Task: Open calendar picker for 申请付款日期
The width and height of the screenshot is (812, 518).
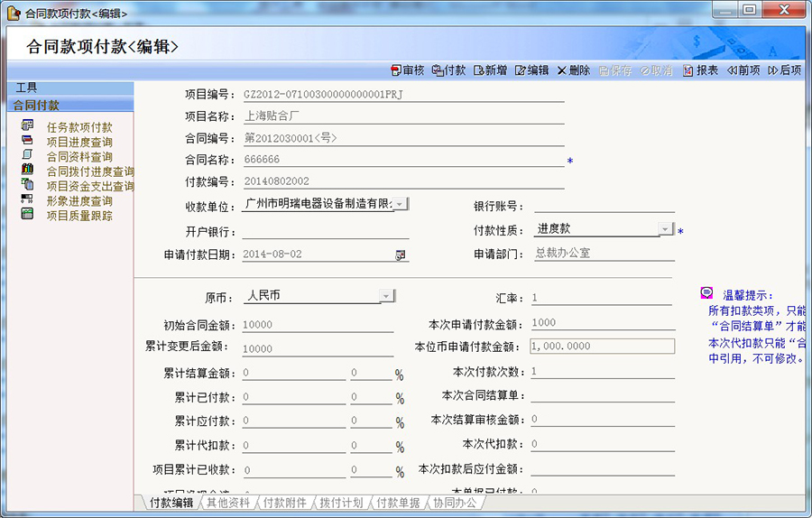Action: [401, 255]
